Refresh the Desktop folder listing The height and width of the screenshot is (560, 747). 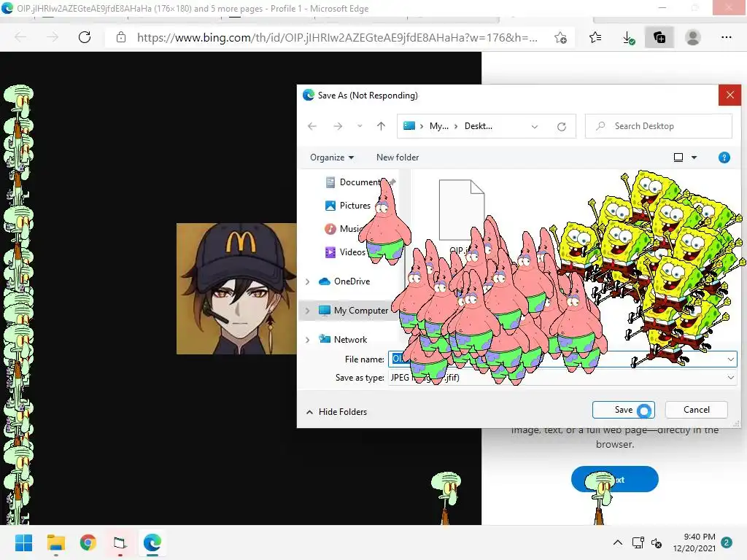tap(562, 127)
